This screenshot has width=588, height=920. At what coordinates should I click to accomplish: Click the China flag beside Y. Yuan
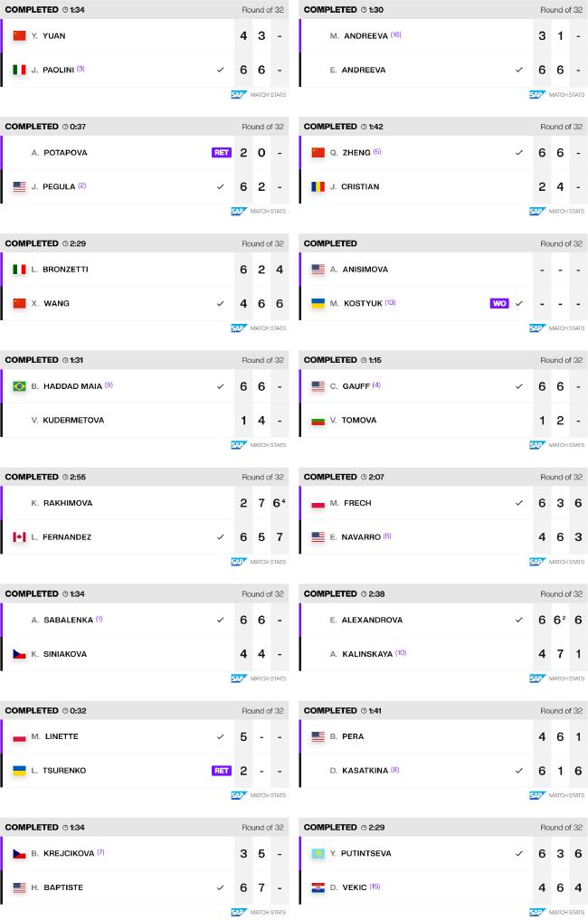coord(19,36)
